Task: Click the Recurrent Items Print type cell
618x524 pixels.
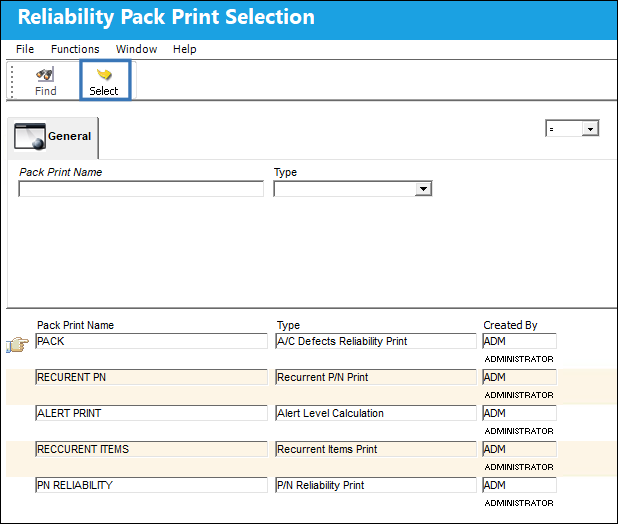Action: 376,449
